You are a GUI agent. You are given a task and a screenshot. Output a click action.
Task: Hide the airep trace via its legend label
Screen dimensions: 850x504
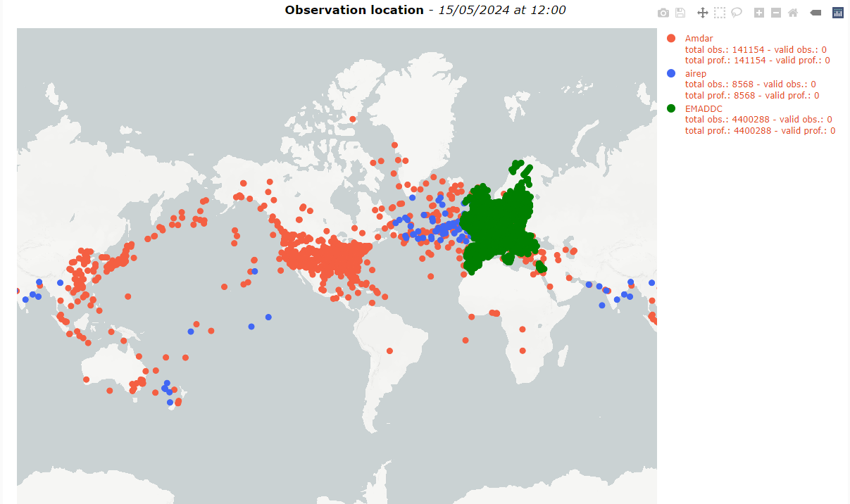tap(696, 73)
